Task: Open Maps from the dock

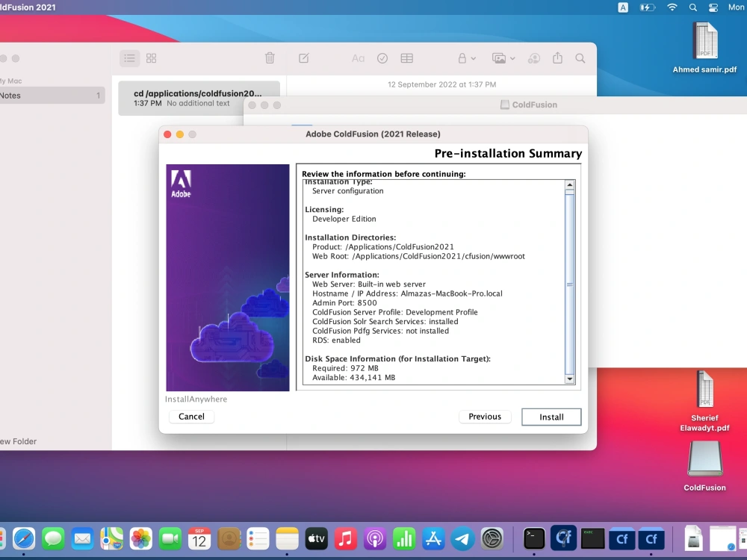Action: point(111,539)
